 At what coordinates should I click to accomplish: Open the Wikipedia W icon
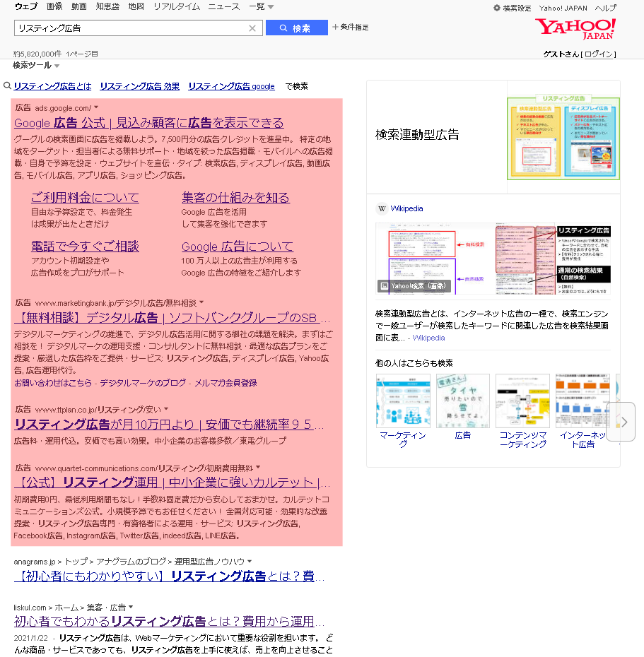382,208
